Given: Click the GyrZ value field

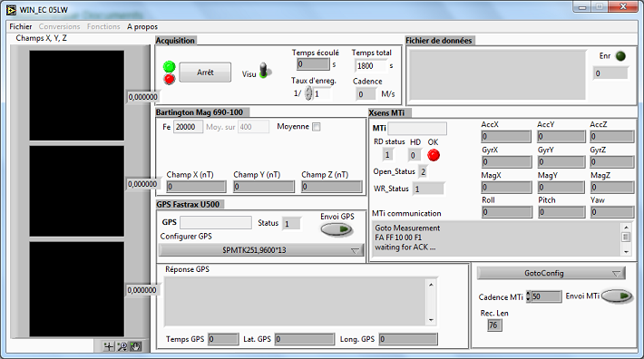Looking at the screenshot, I should click(x=612, y=161).
